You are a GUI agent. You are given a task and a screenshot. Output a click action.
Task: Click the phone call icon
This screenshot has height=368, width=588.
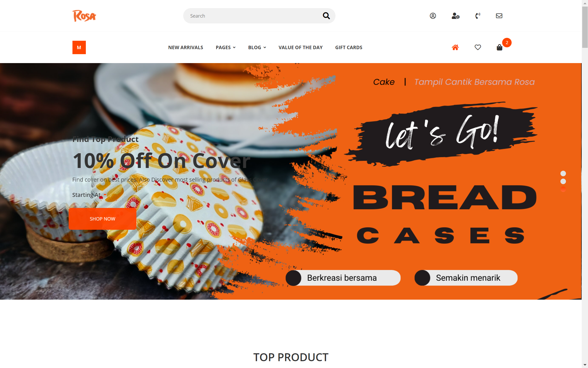tap(478, 16)
